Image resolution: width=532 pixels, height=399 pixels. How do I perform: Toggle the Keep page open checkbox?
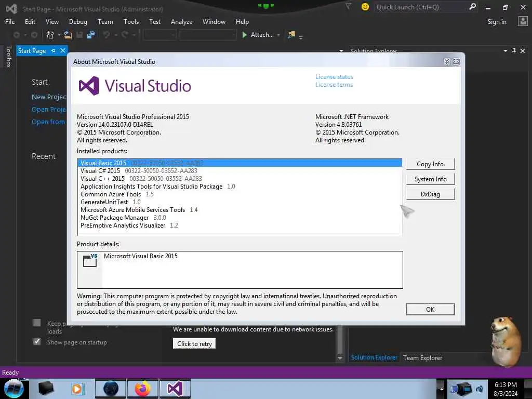click(37, 323)
